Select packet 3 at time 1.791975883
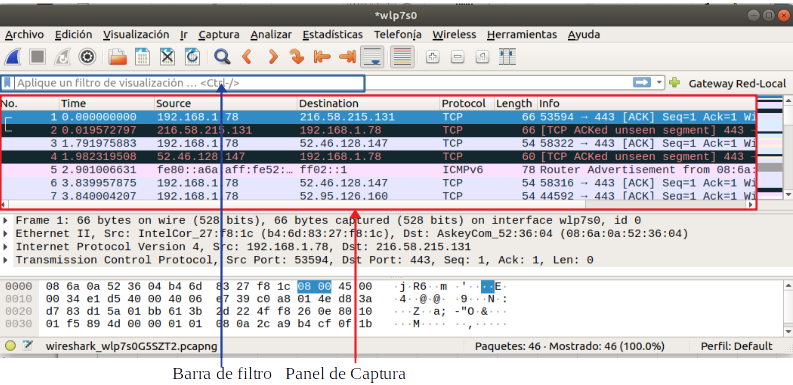This screenshot has width=793, height=385. [x=378, y=143]
